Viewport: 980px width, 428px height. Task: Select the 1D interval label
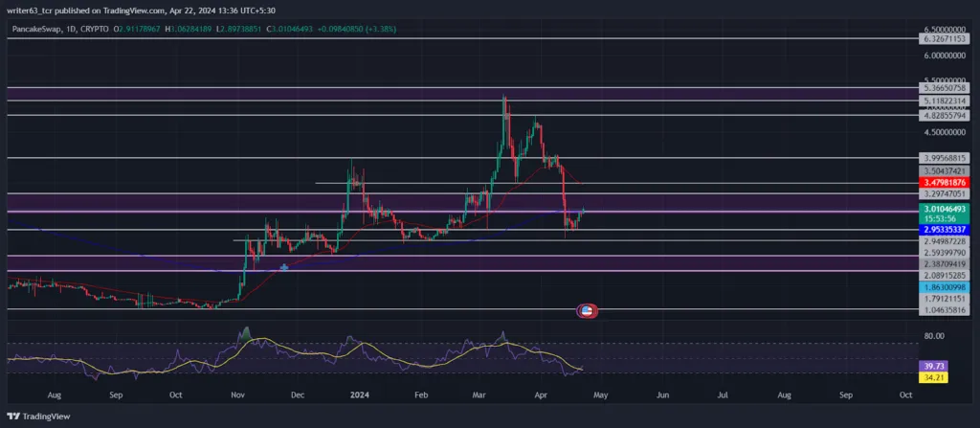pos(71,29)
